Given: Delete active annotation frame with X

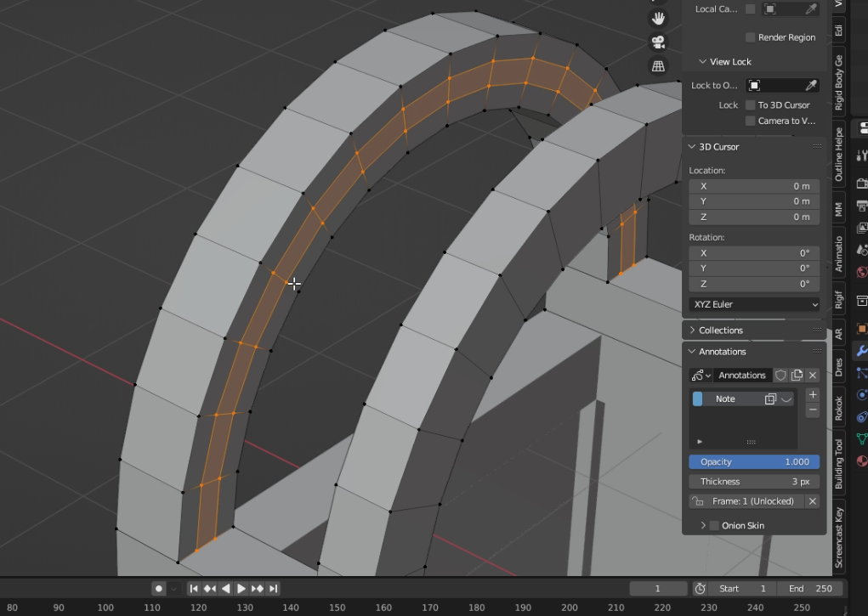Looking at the screenshot, I should 813,501.
